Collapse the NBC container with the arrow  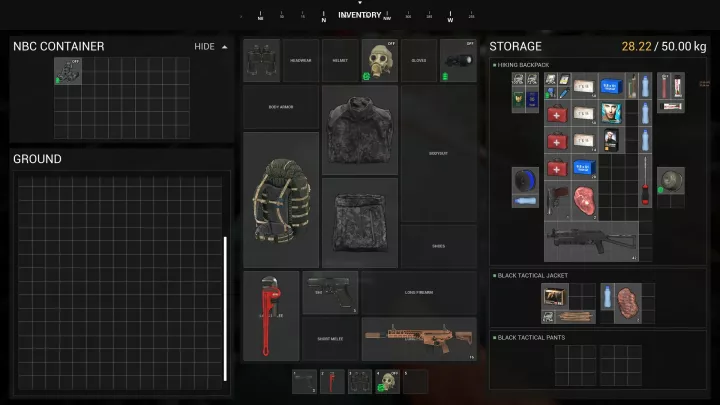pyautogui.click(x=225, y=47)
